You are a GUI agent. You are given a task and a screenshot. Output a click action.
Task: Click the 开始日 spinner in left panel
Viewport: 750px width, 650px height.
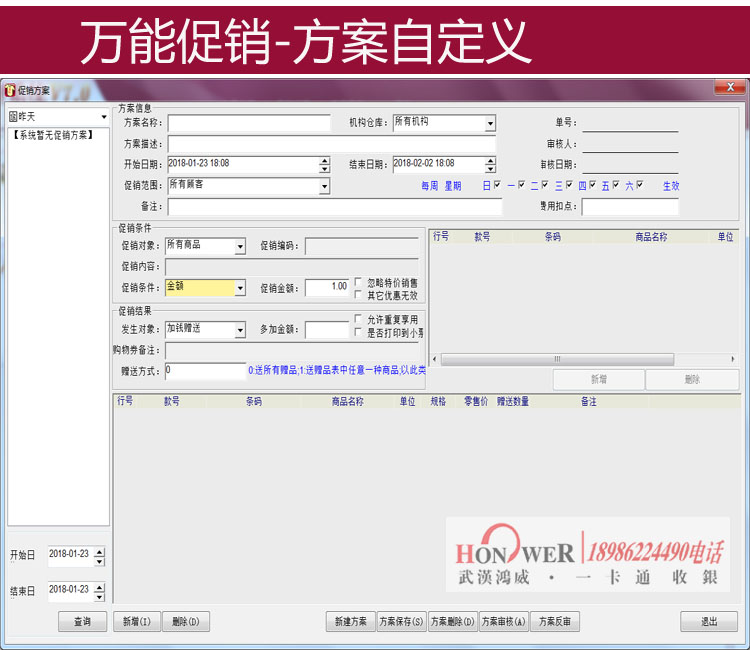click(99, 556)
